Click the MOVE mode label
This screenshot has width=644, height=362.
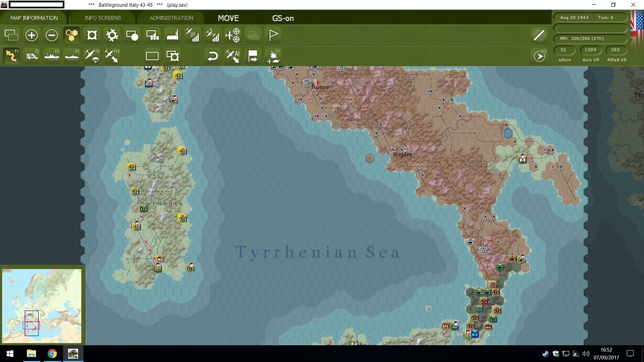(x=228, y=18)
